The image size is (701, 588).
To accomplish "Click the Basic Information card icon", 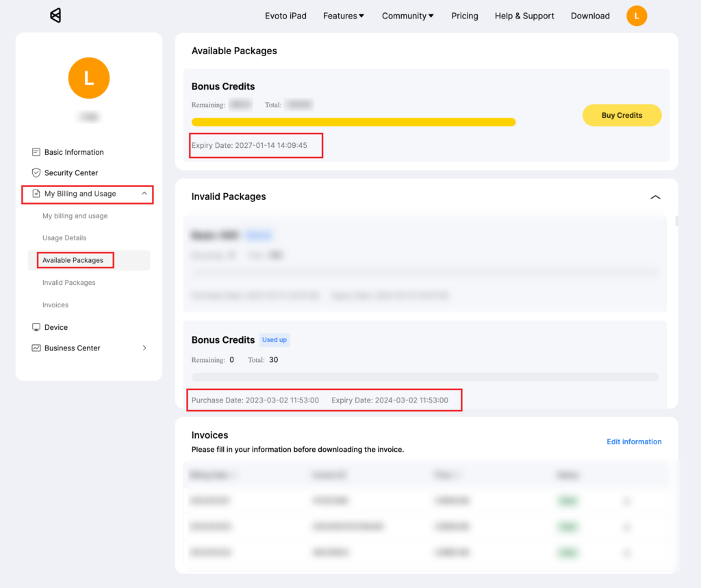I will coord(36,152).
